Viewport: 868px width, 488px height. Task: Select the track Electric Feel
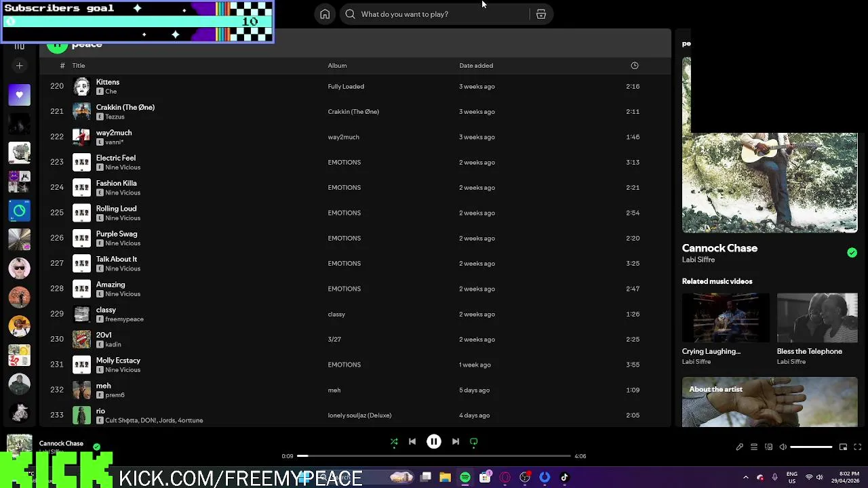coord(116,158)
